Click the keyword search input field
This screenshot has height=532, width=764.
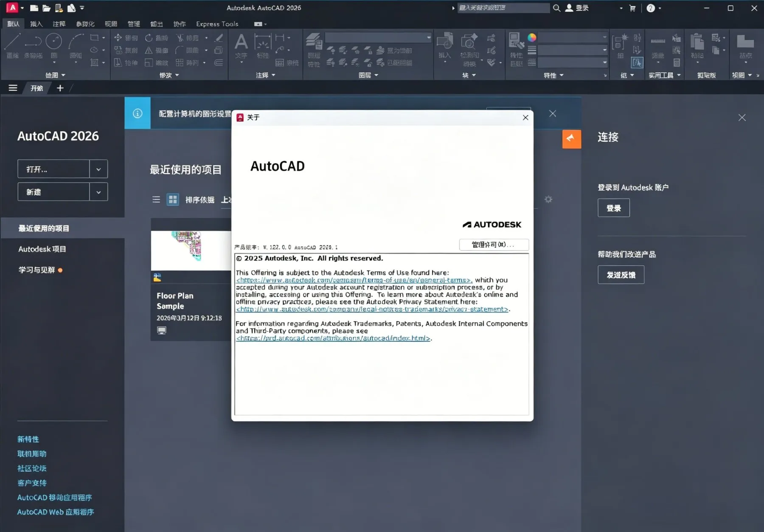(x=503, y=8)
